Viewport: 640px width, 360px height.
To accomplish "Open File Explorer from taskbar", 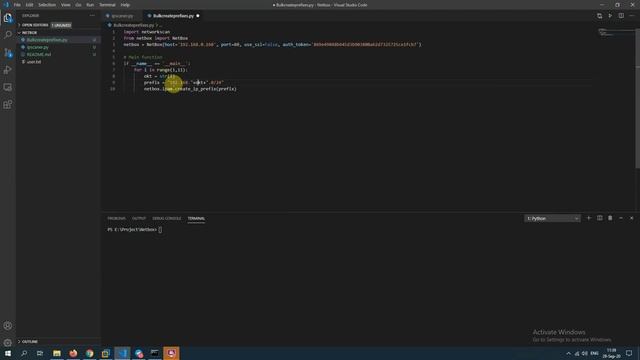I will 57,353.
